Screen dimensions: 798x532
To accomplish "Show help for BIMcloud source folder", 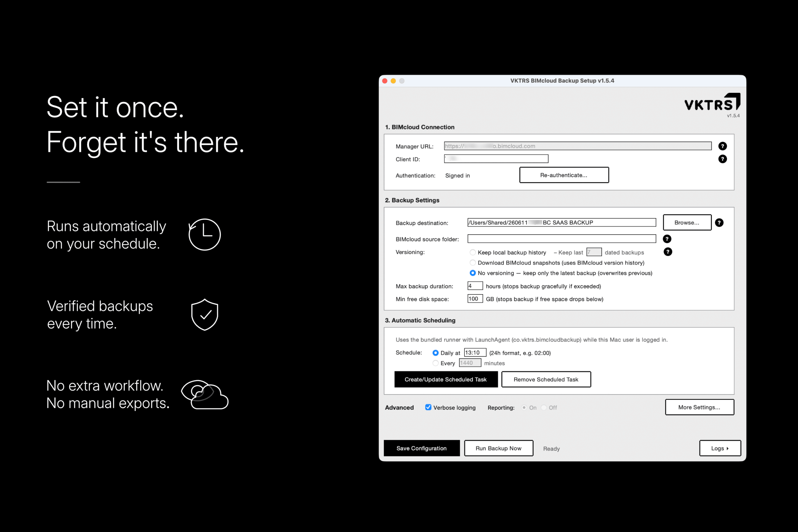I will tap(667, 239).
